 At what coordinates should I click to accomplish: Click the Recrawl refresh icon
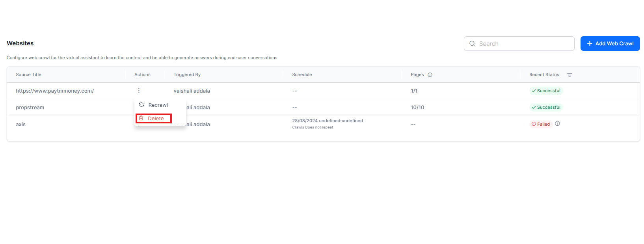(x=141, y=105)
